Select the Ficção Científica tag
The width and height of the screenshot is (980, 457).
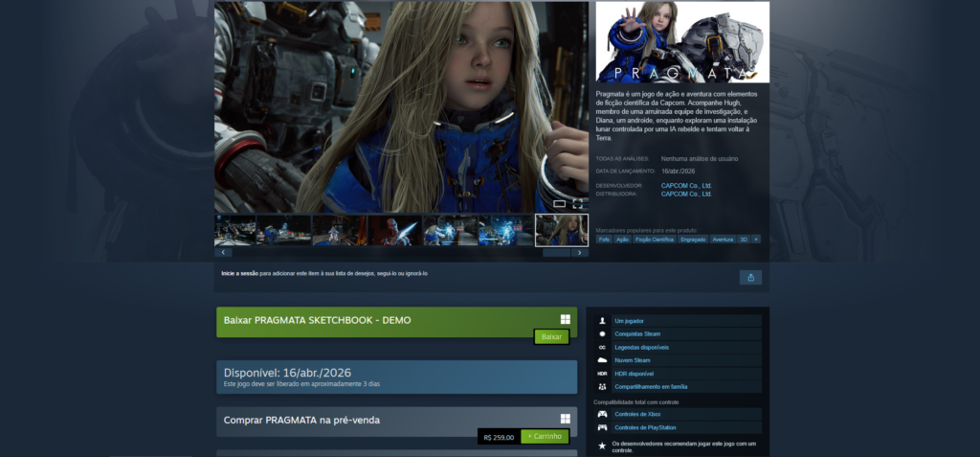click(654, 240)
